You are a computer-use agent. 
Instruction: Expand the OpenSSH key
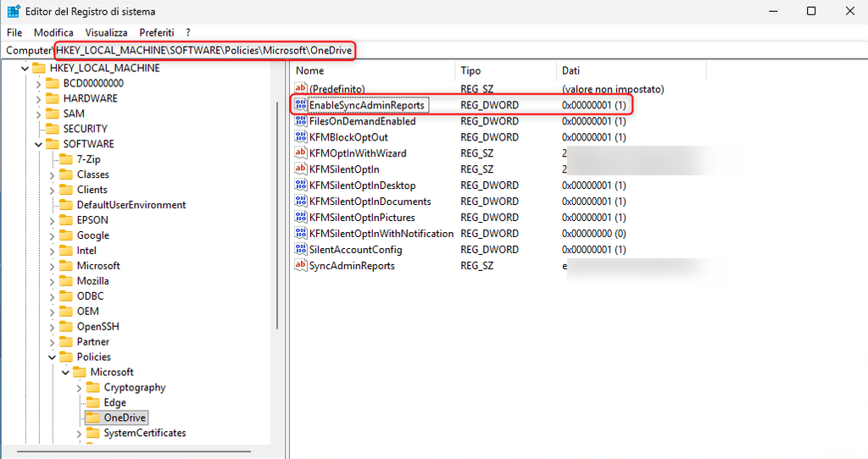tap(52, 328)
